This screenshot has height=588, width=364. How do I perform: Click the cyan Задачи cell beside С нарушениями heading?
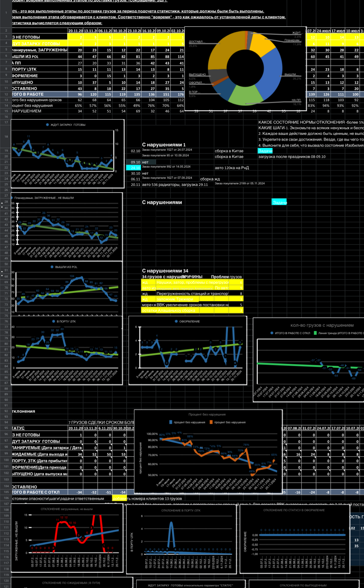tap(279, 203)
